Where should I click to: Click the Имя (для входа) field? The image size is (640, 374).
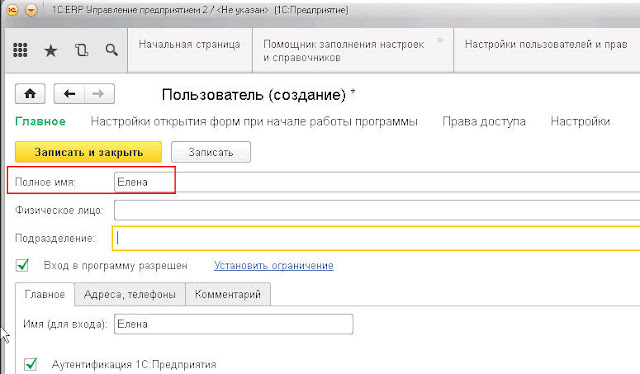click(233, 324)
